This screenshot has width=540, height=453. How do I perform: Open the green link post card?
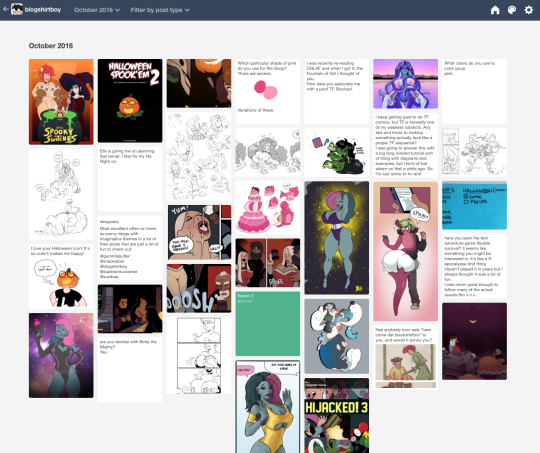(x=268, y=323)
